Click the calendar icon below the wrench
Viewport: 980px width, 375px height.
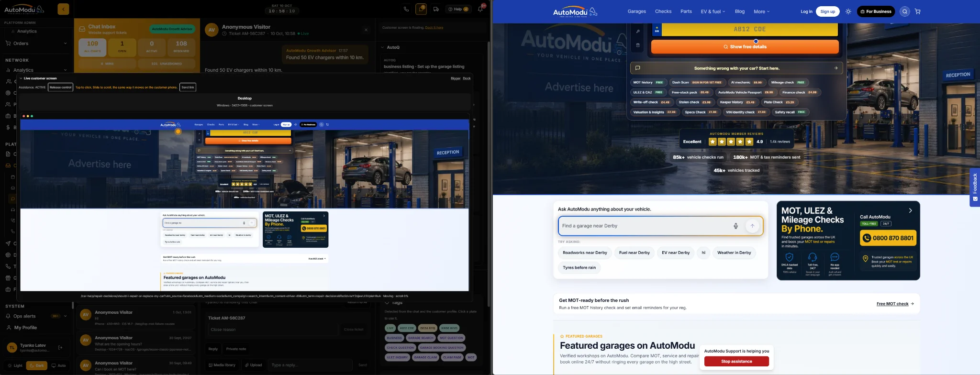coord(638,45)
